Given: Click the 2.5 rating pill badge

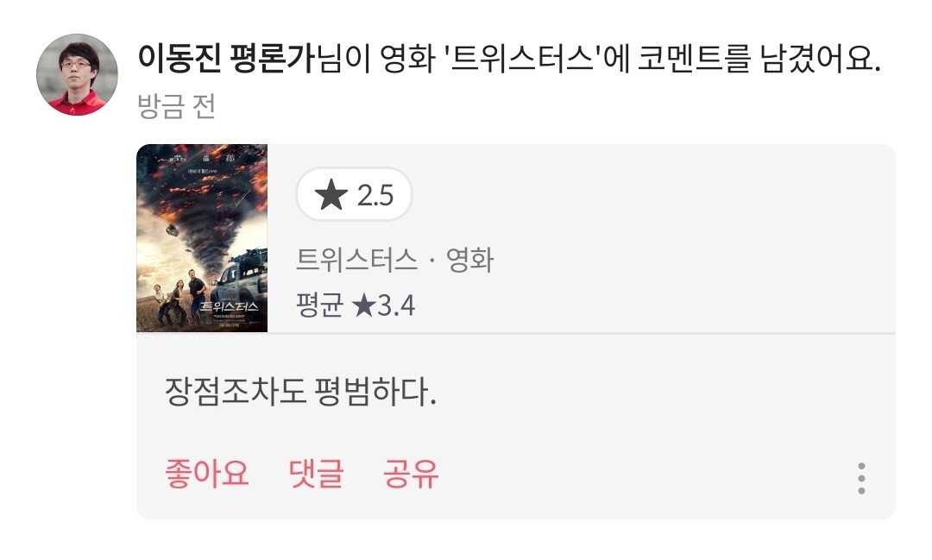Looking at the screenshot, I should point(355,194).
